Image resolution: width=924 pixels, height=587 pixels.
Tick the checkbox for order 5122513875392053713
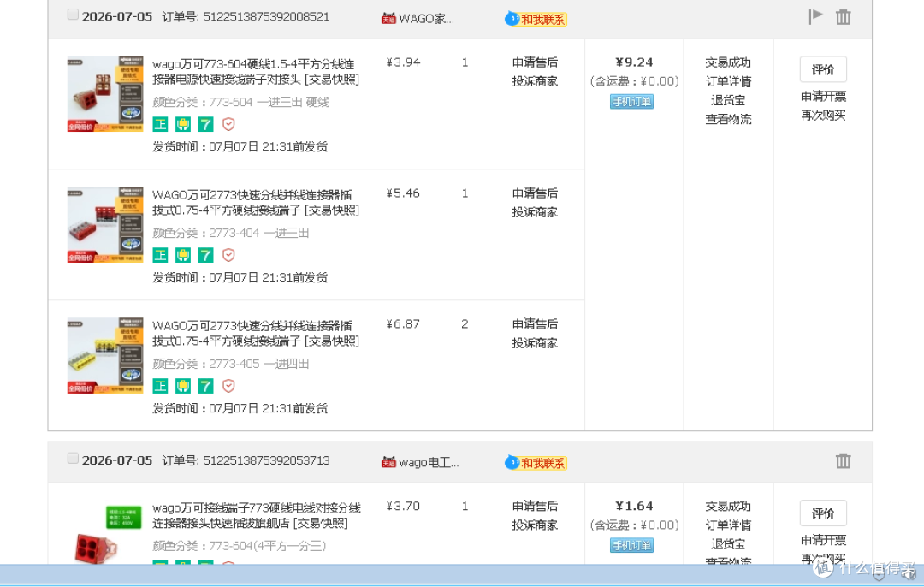73,458
